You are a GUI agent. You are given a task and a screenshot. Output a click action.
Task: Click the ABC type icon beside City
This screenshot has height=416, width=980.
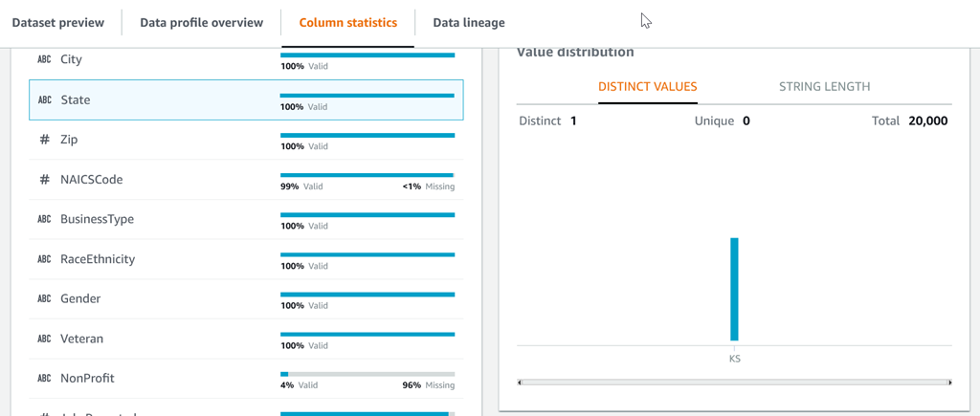pyautogui.click(x=44, y=59)
